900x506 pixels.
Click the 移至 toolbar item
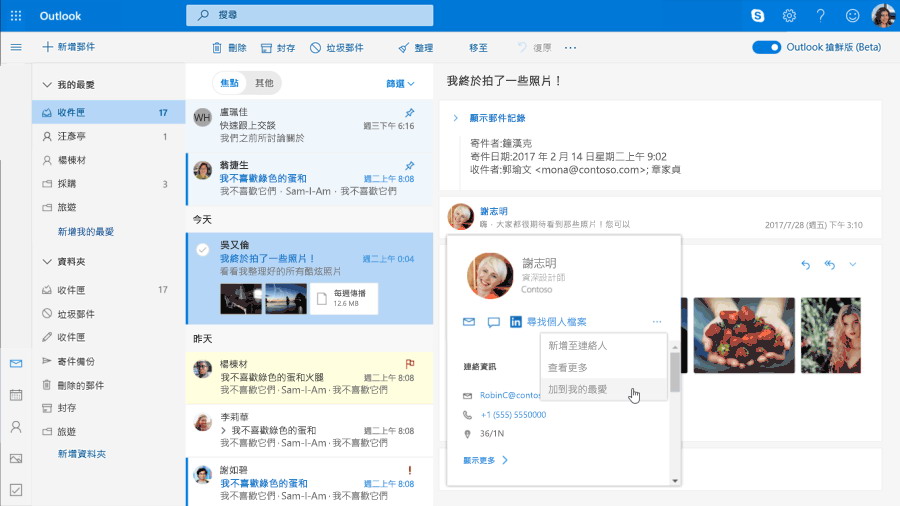[478, 48]
